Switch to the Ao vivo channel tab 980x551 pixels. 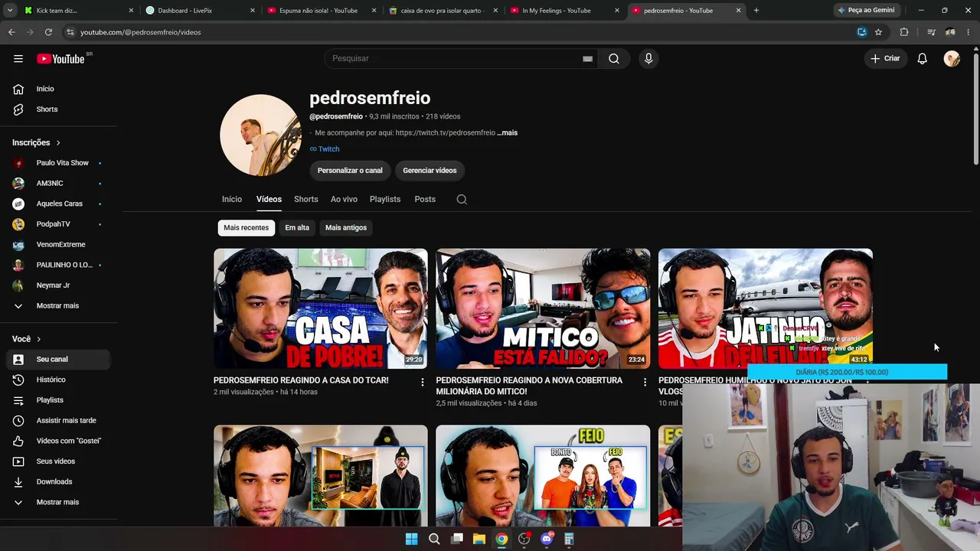tap(344, 199)
